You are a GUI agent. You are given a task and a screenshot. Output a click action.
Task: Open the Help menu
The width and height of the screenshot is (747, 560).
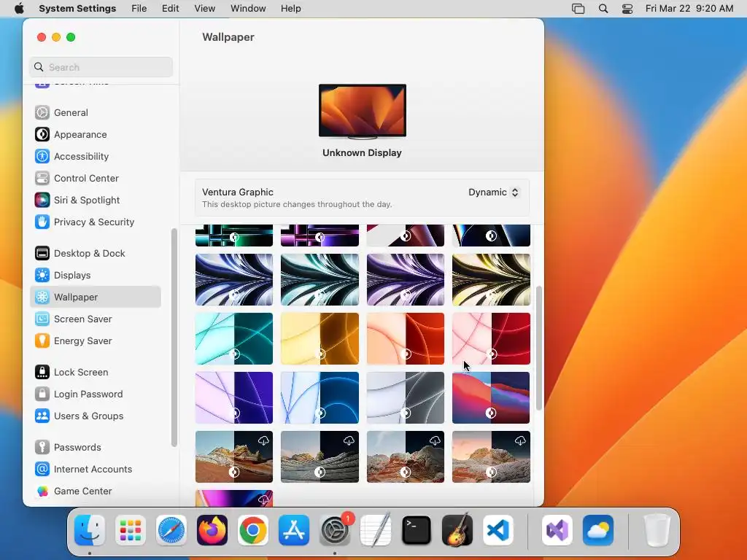click(290, 9)
